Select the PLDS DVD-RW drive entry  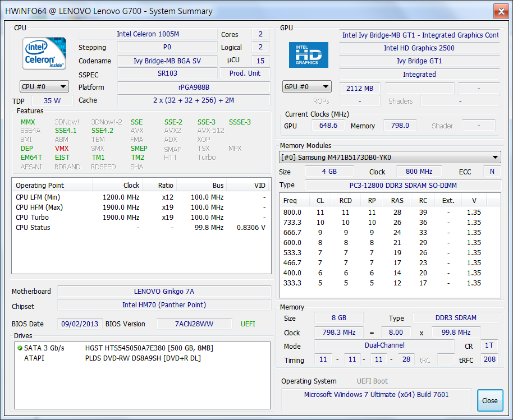pos(143,358)
